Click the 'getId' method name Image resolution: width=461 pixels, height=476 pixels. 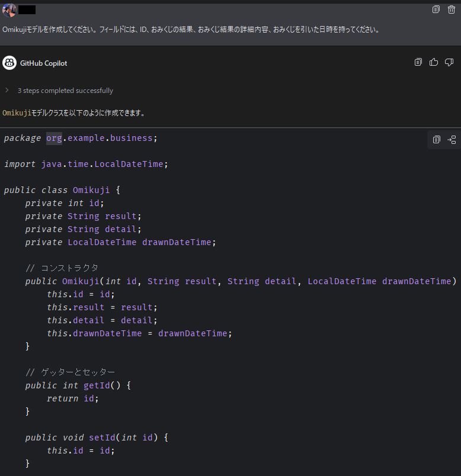97,385
